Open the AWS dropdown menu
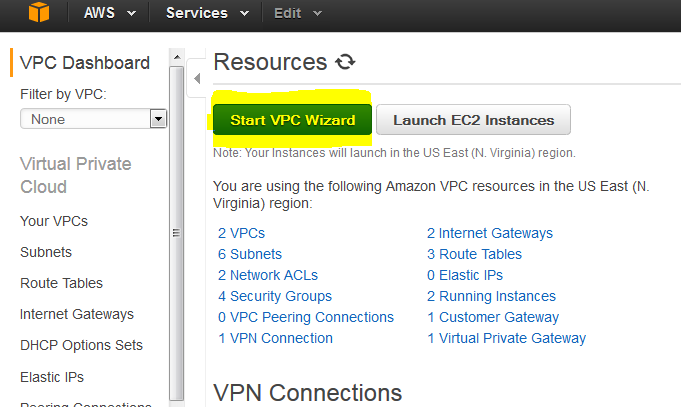The image size is (681, 407). pos(110,13)
